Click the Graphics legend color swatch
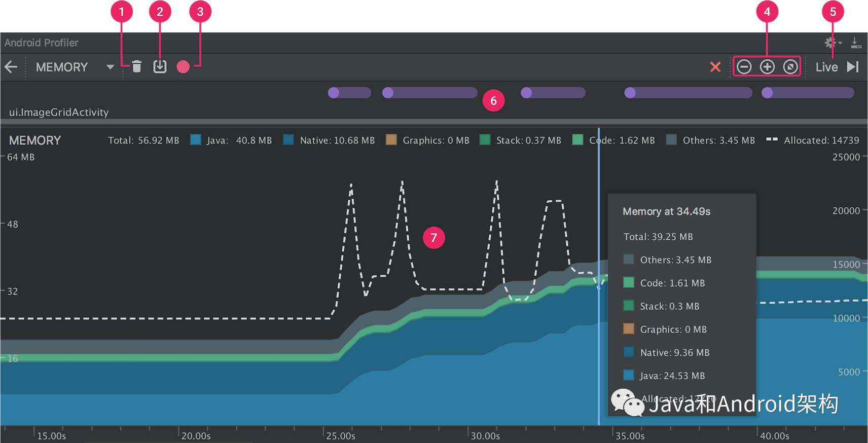 tap(391, 140)
